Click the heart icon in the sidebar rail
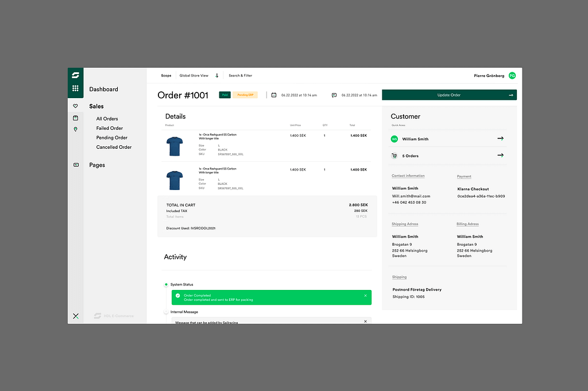This screenshot has width=588, height=391. coord(75,106)
